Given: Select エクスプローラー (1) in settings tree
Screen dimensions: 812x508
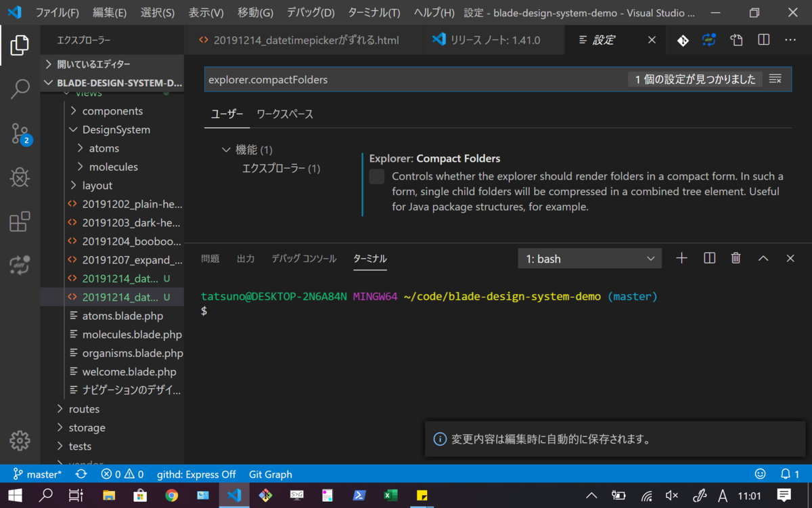Looking at the screenshot, I should point(281,169).
